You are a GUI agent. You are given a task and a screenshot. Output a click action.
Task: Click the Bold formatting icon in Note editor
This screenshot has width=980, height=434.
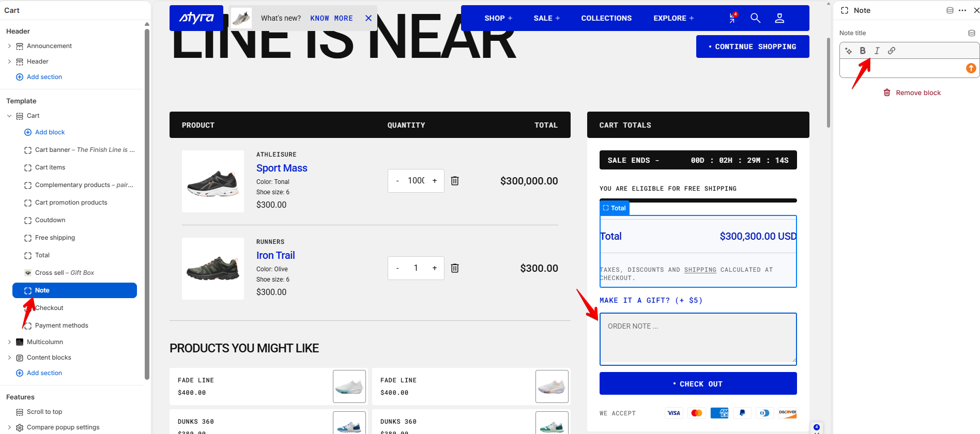coord(863,51)
